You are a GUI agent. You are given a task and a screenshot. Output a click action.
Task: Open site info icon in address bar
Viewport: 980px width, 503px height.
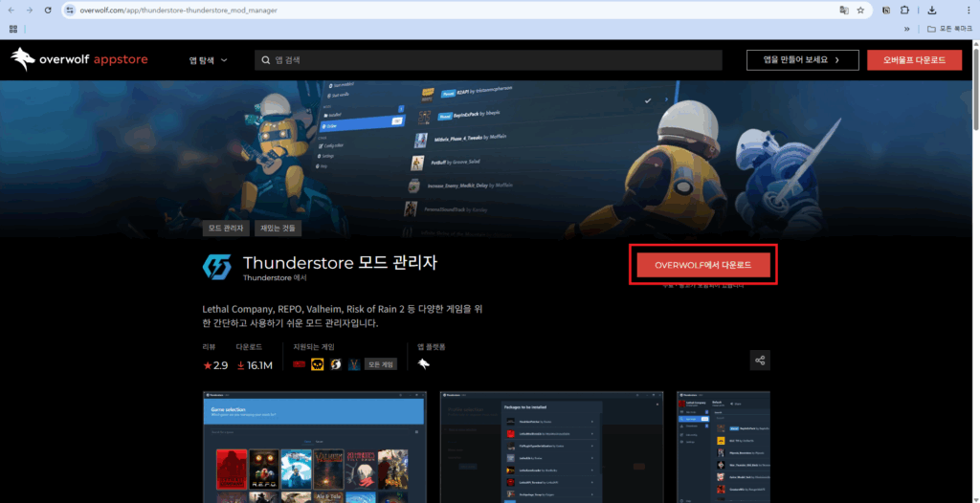pos(70,10)
